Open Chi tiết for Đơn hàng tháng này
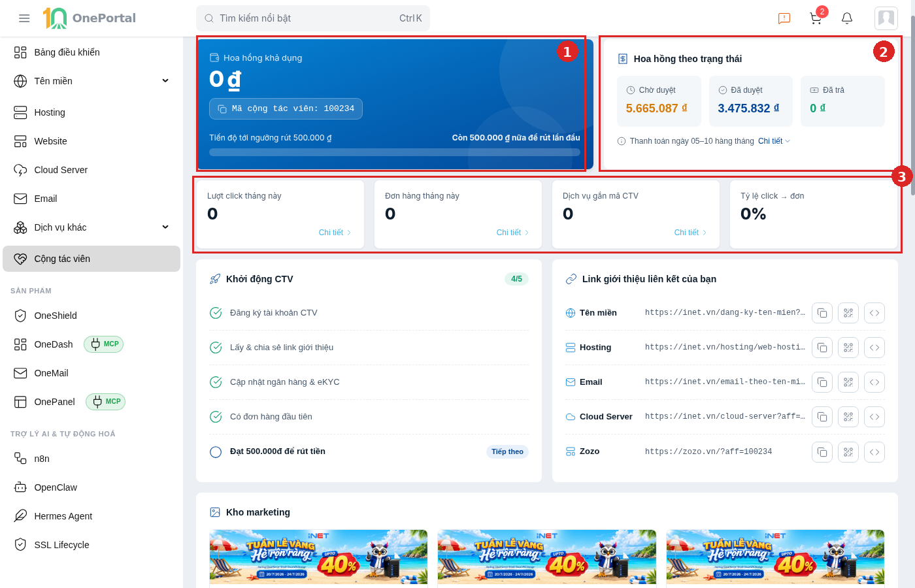This screenshot has width=915, height=588. click(x=512, y=233)
